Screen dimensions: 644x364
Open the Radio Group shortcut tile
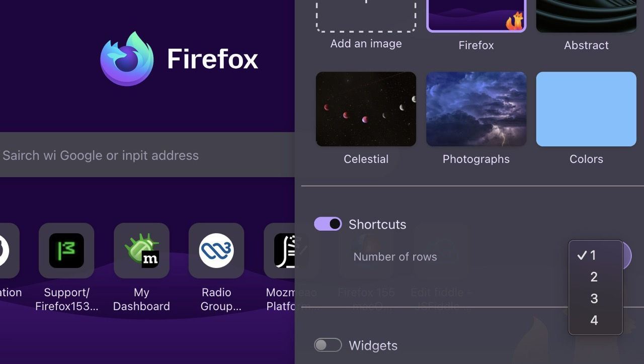[x=216, y=250]
